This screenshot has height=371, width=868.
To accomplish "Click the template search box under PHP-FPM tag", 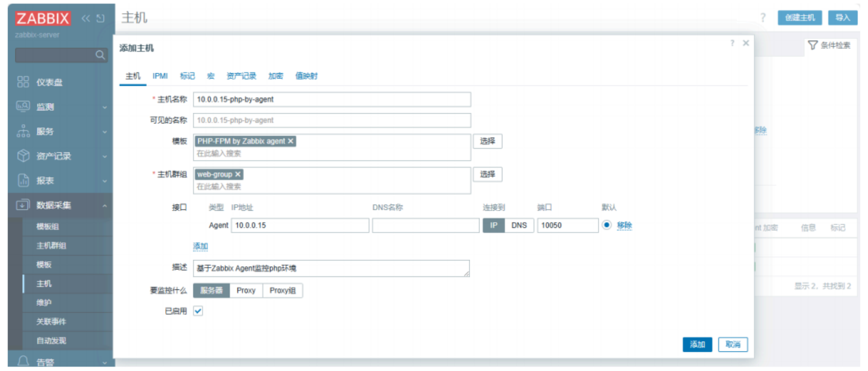I will pyautogui.click(x=332, y=154).
